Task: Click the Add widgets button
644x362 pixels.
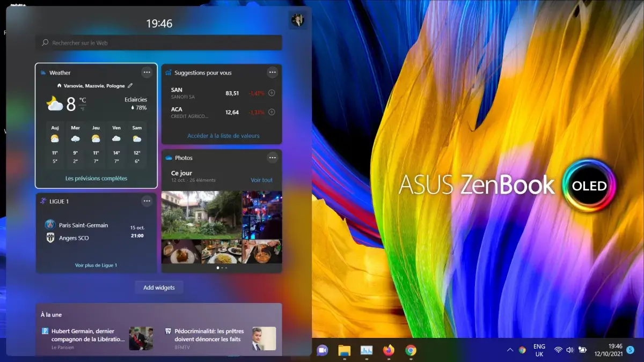Action: coord(159,287)
